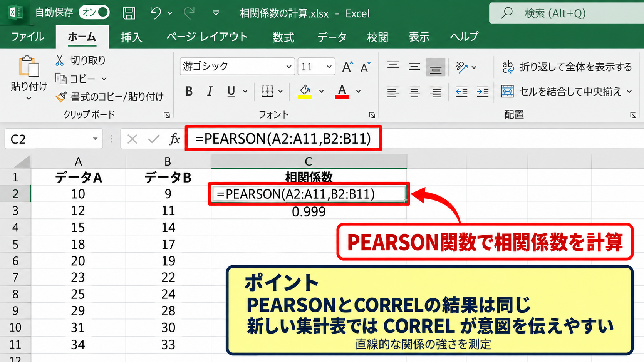Viewport: 644px width, 362px height.
Task: Click the Paste clipboard icon
Action: pyautogui.click(x=29, y=66)
